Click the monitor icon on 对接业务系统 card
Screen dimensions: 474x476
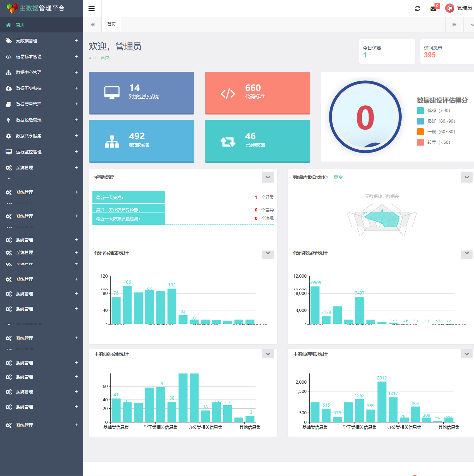coord(112,93)
